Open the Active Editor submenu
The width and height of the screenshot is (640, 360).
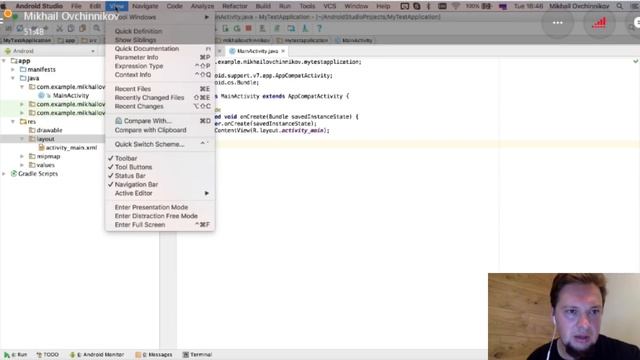160,193
